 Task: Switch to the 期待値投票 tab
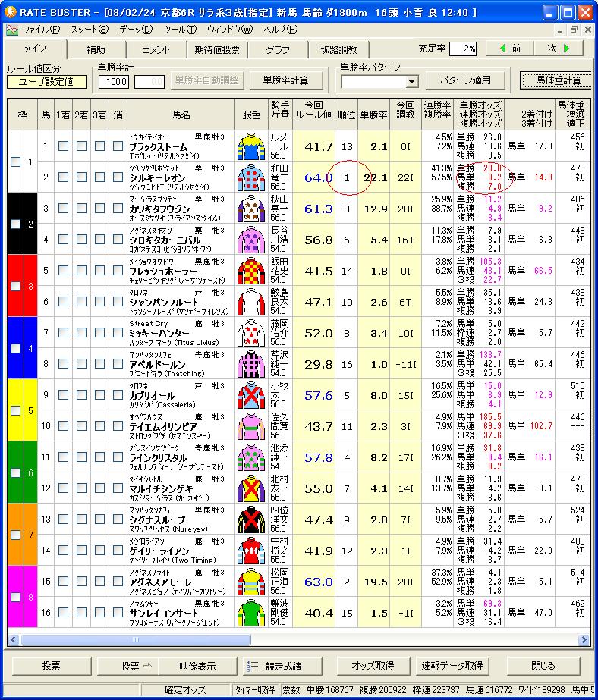[x=217, y=49]
